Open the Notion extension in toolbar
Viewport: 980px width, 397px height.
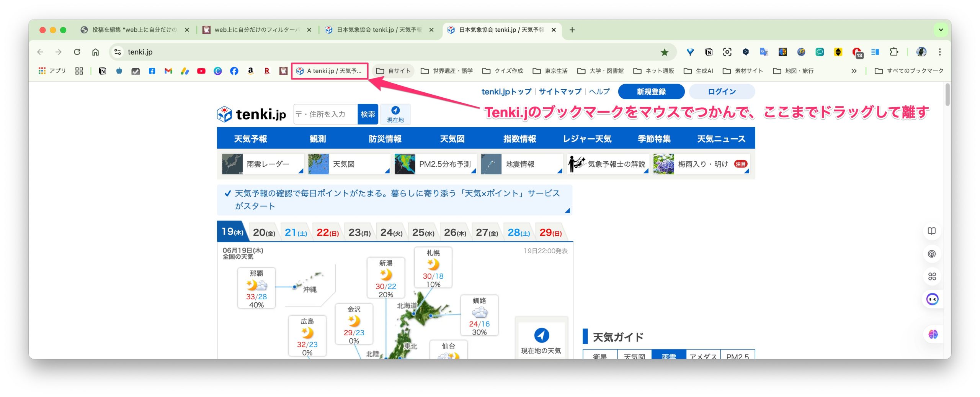pyautogui.click(x=709, y=52)
